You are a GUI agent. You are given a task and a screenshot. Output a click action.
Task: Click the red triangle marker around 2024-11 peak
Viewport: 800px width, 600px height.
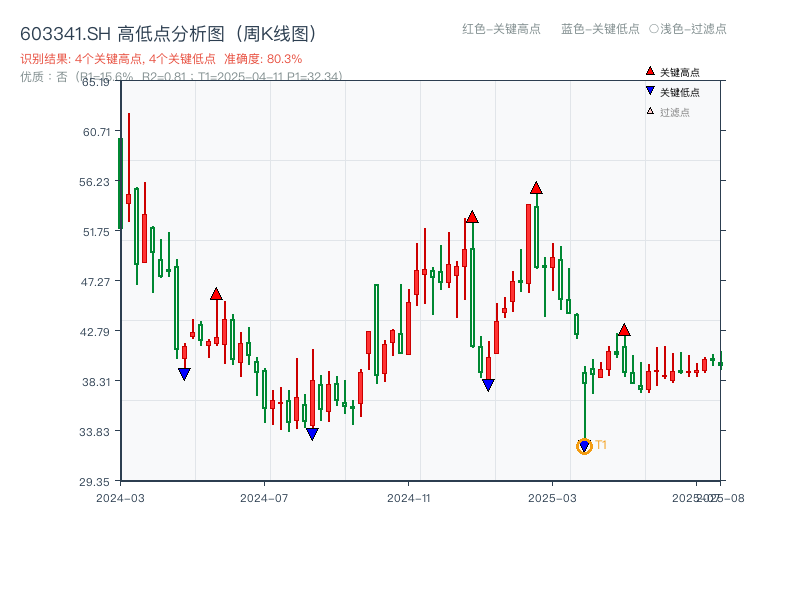click(471, 215)
